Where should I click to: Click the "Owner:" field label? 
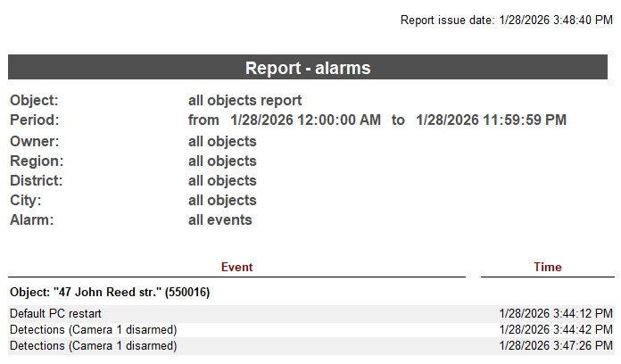35,141
